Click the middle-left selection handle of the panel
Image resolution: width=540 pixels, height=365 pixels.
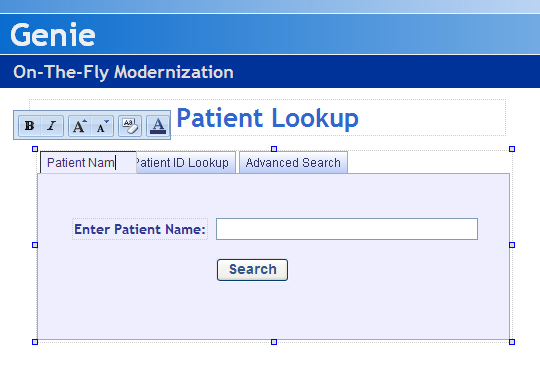pos(35,245)
